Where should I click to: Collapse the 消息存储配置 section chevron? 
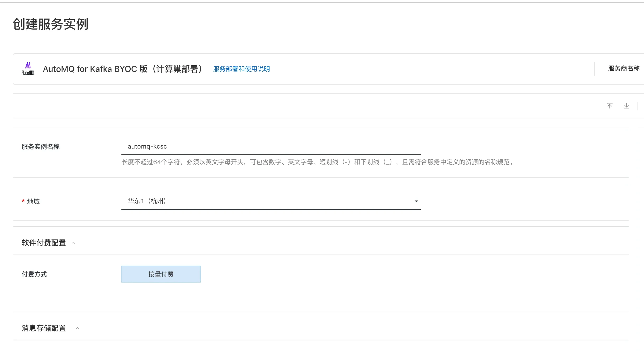point(78,328)
